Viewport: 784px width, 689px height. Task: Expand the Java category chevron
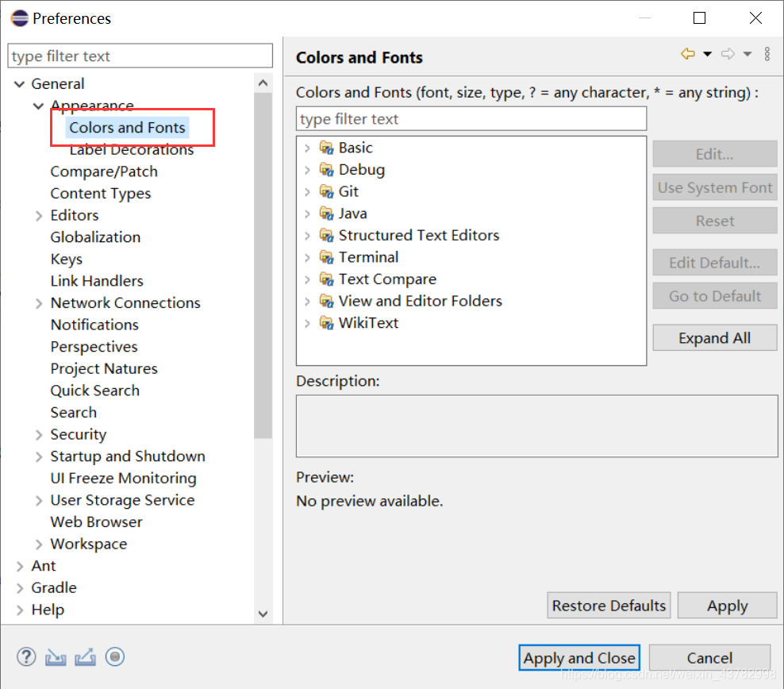pyautogui.click(x=308, y=214)
